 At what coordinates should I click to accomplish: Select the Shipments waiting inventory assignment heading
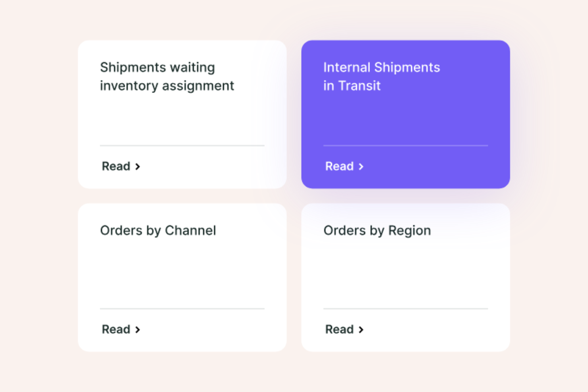167,76
